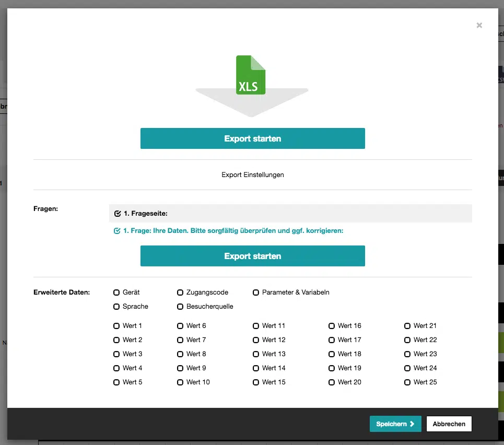Enable the Wert 22 checkbox
Viewport: 504px width, 445px height.
pos(407,340)
